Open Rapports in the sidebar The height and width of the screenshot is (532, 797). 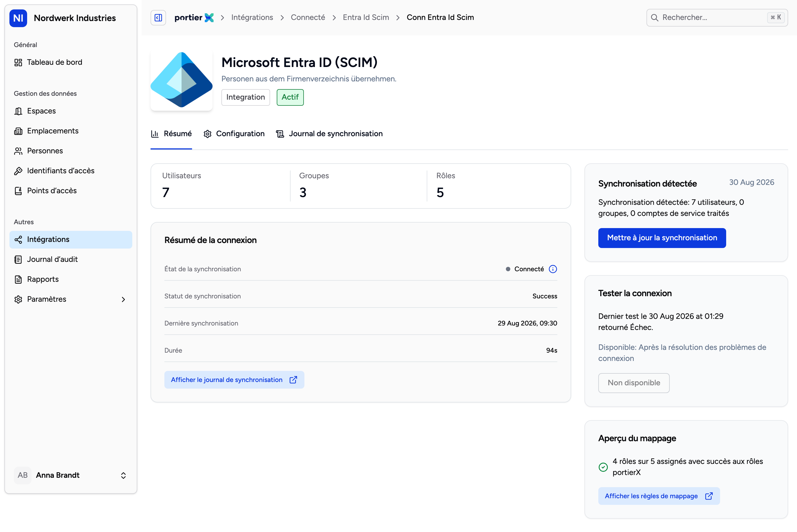coord(71,280)
